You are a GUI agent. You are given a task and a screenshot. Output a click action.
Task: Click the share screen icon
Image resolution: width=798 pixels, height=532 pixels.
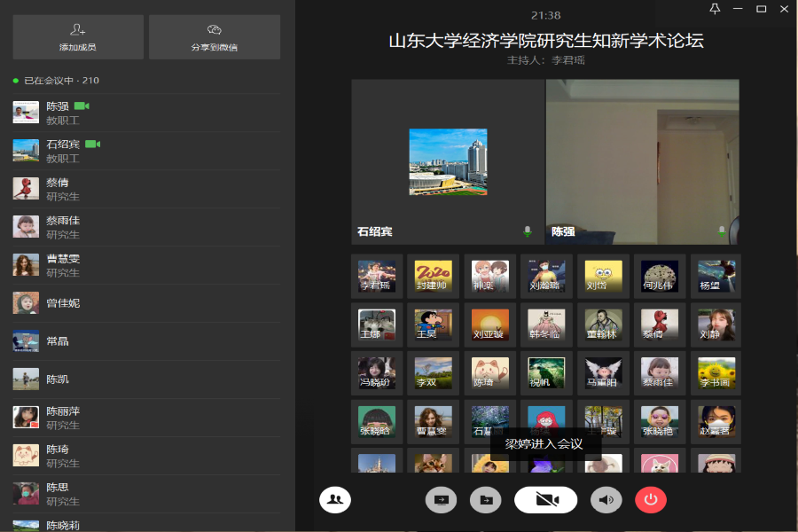point(441,500)
